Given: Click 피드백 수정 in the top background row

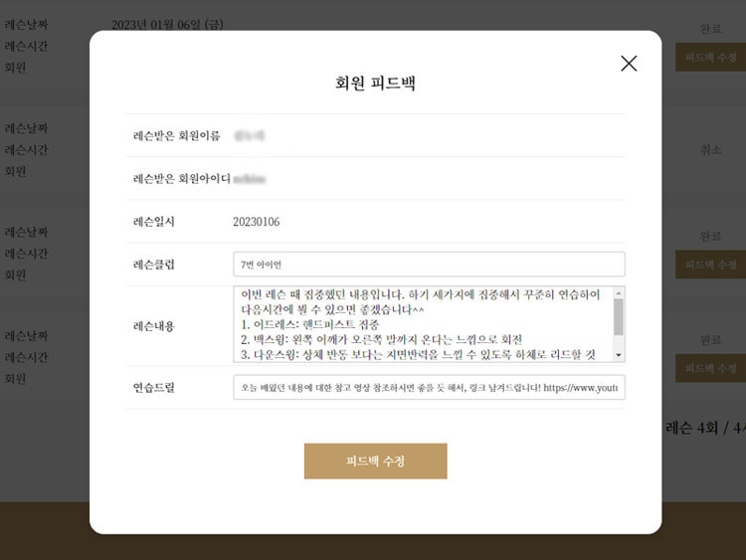Looking at the screenshot, I should [709, 57].
